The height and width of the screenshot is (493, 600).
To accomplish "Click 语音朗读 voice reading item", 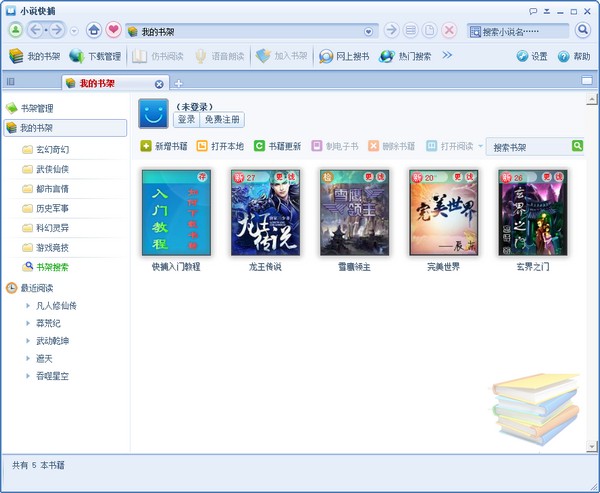I will click(x=220, y=56).
